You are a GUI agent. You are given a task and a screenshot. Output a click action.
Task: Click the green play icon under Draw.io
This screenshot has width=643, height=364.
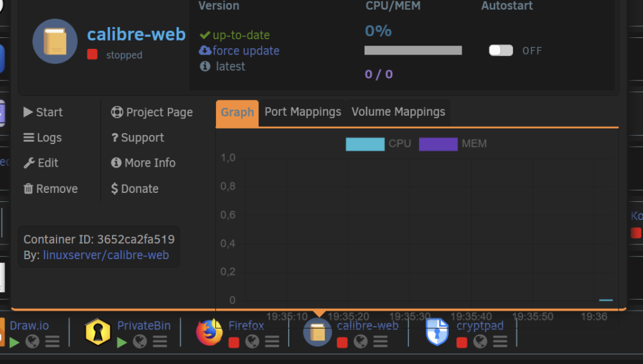pos(14,342)
